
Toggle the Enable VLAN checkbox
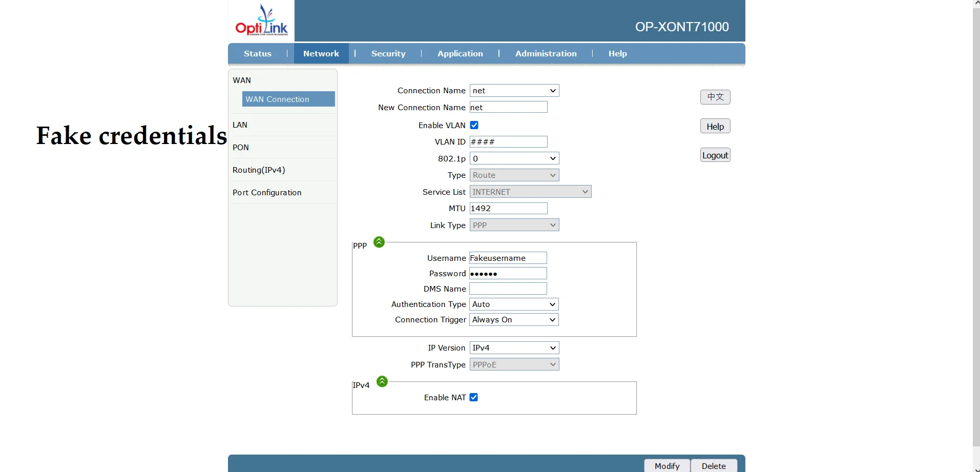tap(474, 125)
